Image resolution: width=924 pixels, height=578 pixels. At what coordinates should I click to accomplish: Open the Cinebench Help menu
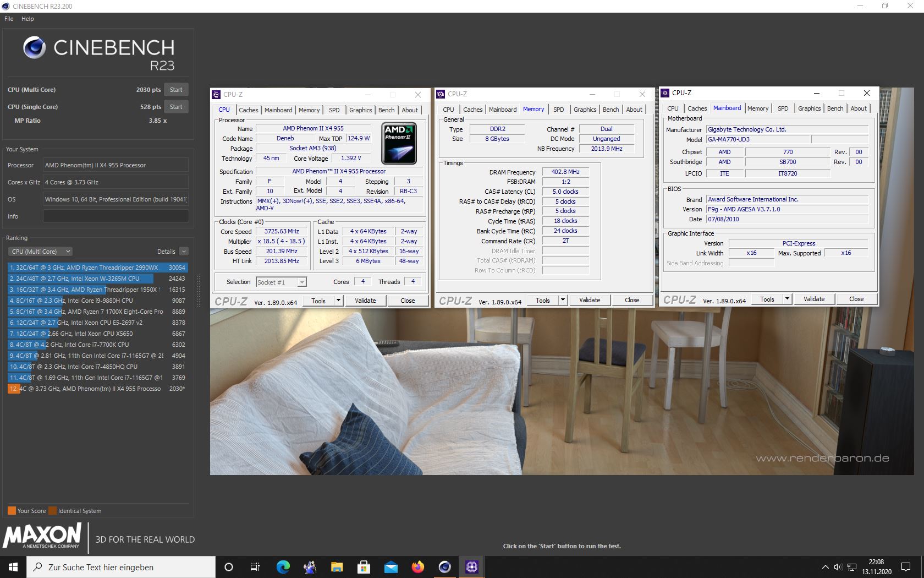(x=28, y=19)
